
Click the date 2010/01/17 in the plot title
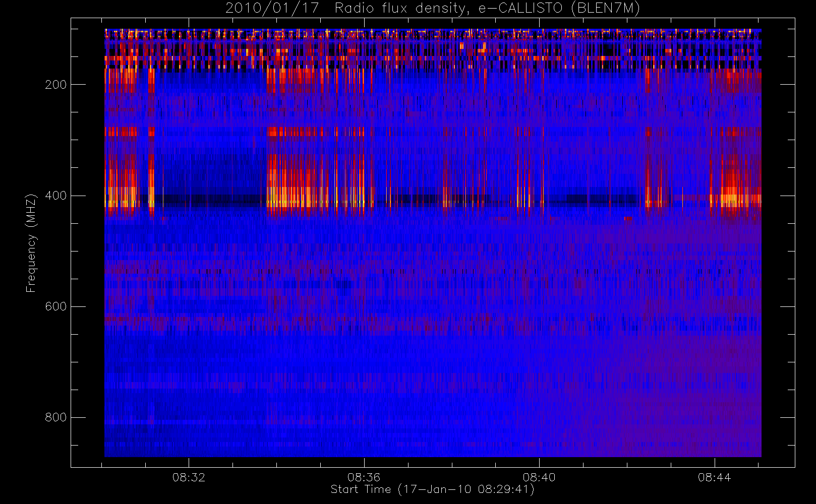(272, 9)
